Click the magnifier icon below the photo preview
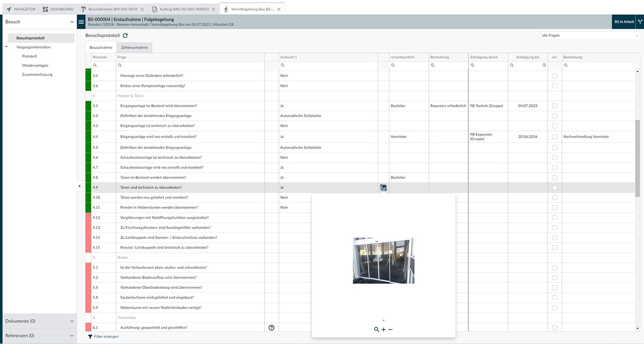The image size is (644, 344). click(x=376, y=329)
